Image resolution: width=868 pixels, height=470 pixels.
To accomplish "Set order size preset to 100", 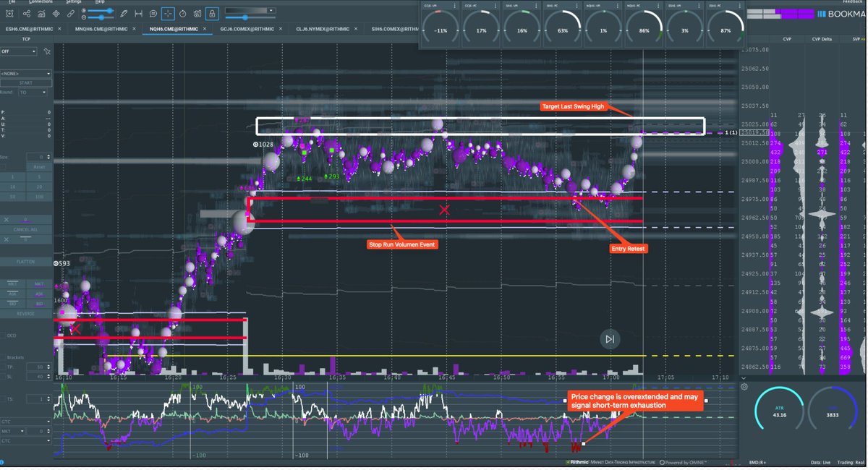I will coord(39,197).
